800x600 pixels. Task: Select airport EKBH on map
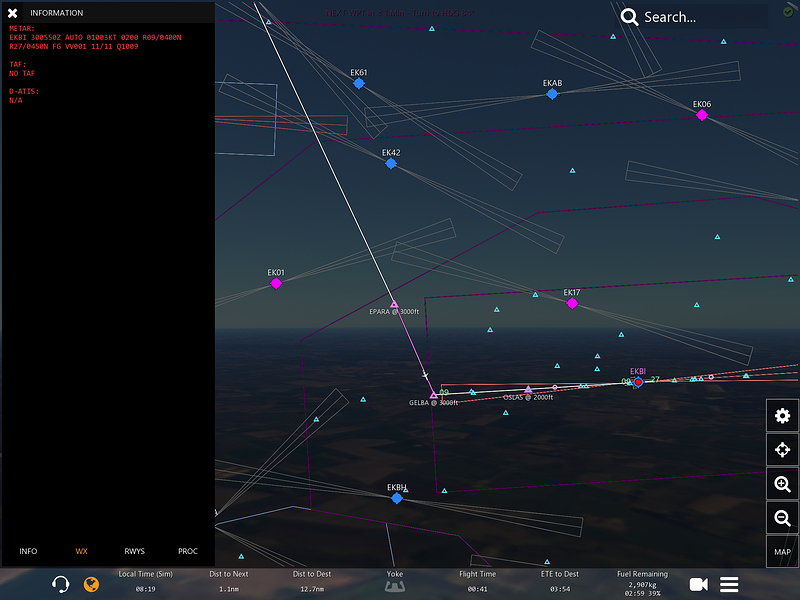pos(396,498)
